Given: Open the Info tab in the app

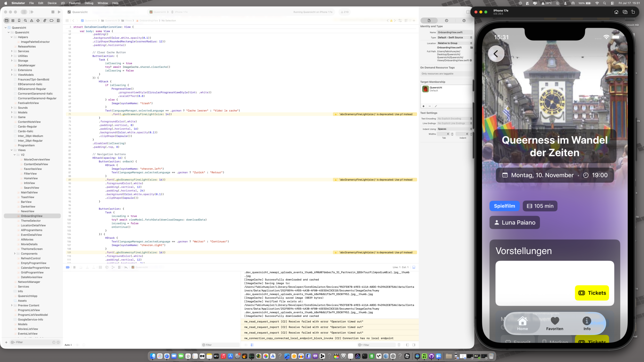Looking at the screenshot, I should 587,324.
